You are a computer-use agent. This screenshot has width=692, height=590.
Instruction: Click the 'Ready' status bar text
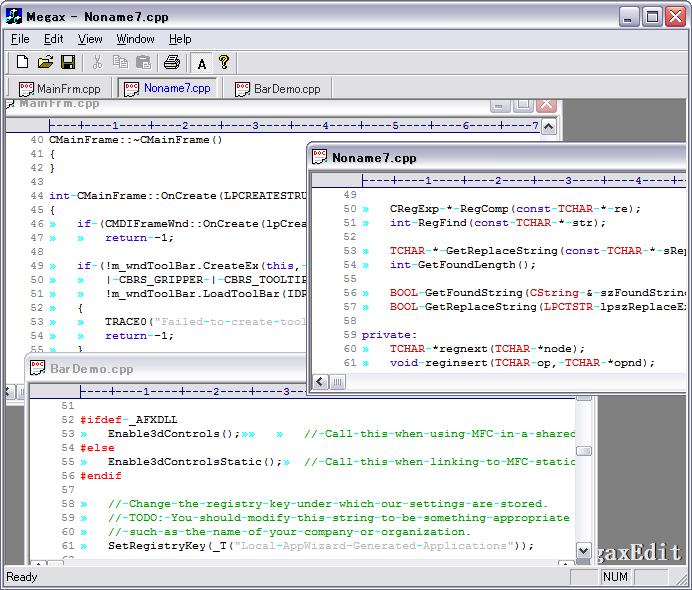tap(21, 577)
